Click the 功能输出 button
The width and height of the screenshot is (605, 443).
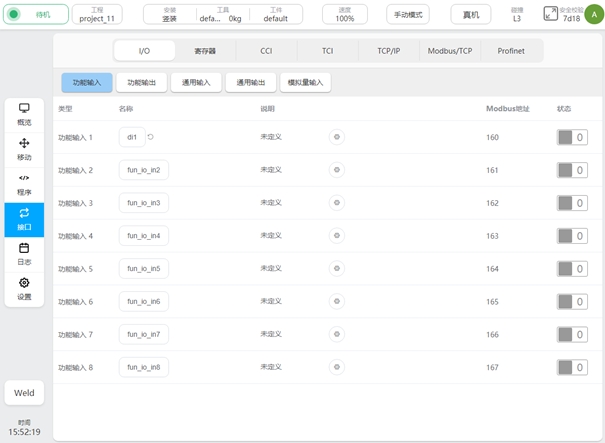tap(141, 83)
